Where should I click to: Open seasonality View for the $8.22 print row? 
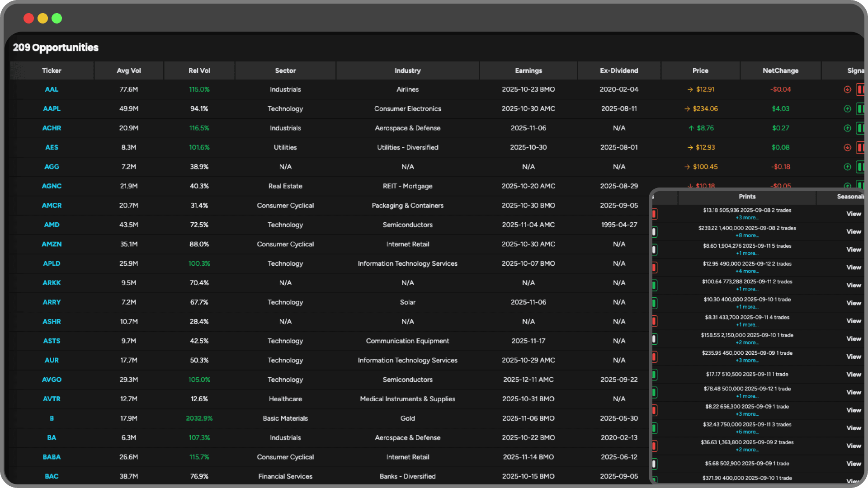pos(854,410)
